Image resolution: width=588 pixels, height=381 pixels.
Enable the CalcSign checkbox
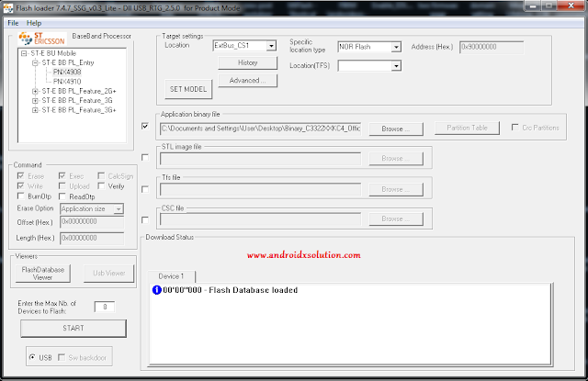[x=101, y=175]
